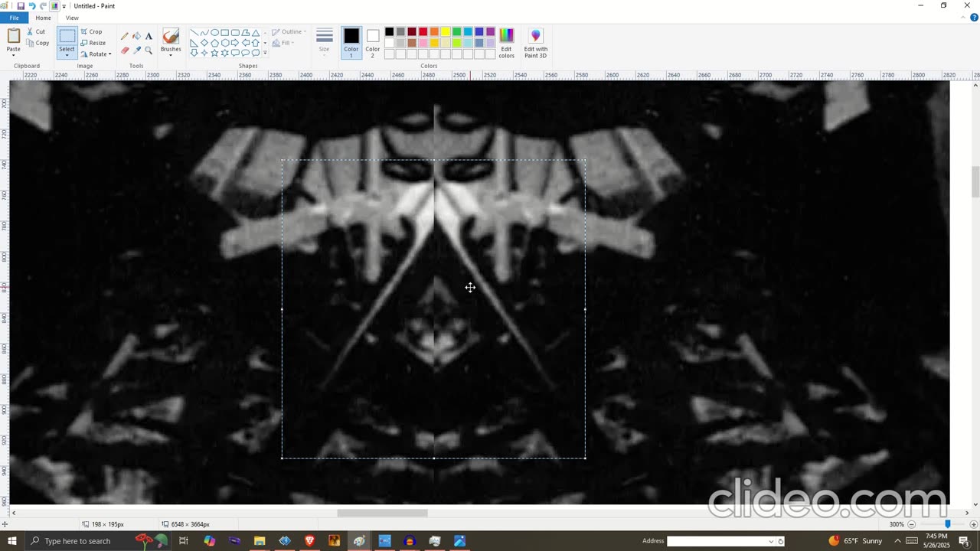Select the Fill with color bucket tool
Image resolution: width=980 pixels, height=551 pixels.
[137, 36]
